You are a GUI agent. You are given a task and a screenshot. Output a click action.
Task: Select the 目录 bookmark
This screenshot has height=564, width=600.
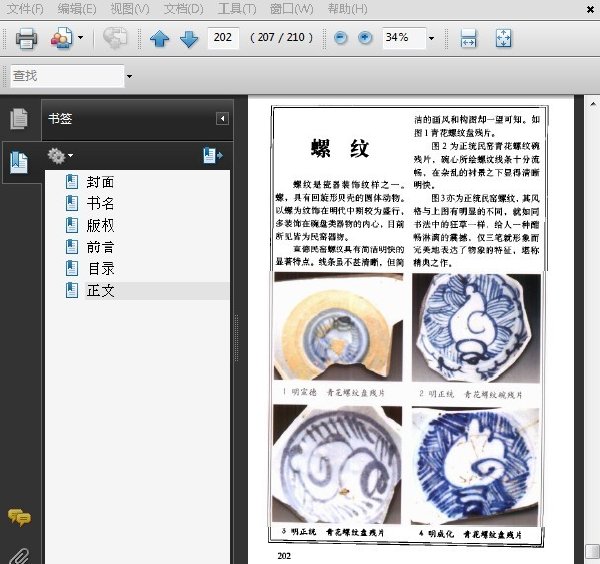click(x=100, y=269)
